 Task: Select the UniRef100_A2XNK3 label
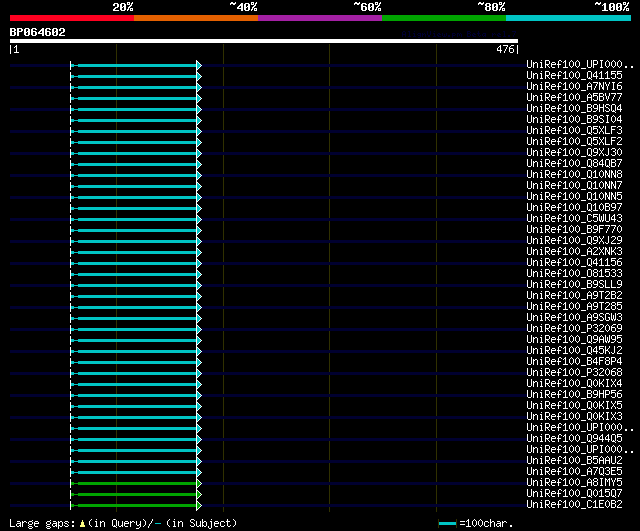click(574, 252)
